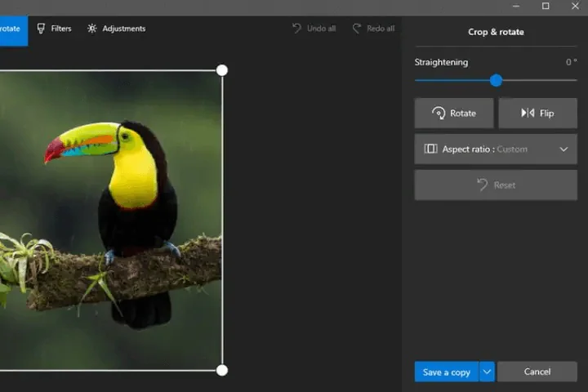Open the Save a copy options arrow
588x392 pixels.
coord(487,372)
